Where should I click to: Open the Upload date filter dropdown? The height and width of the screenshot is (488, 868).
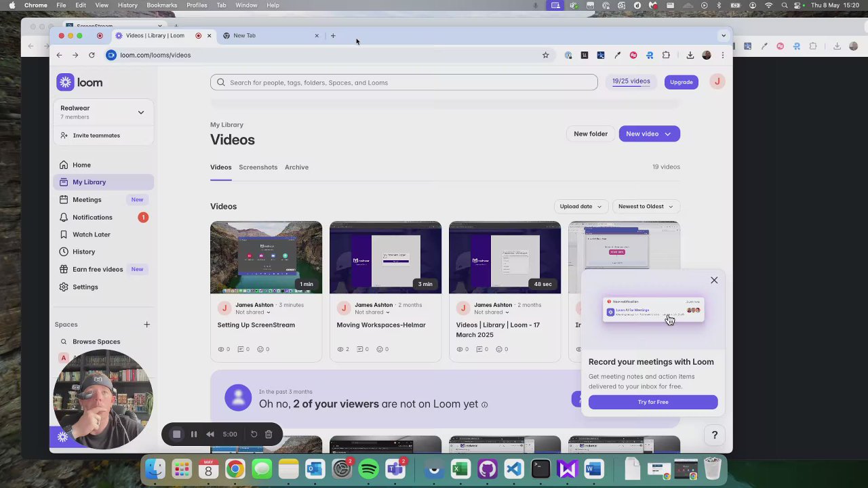tap(580, 206)
